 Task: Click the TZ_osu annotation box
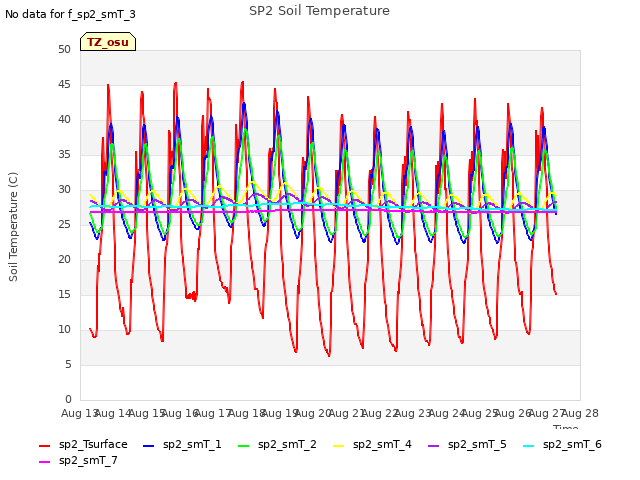coord(108,42)
